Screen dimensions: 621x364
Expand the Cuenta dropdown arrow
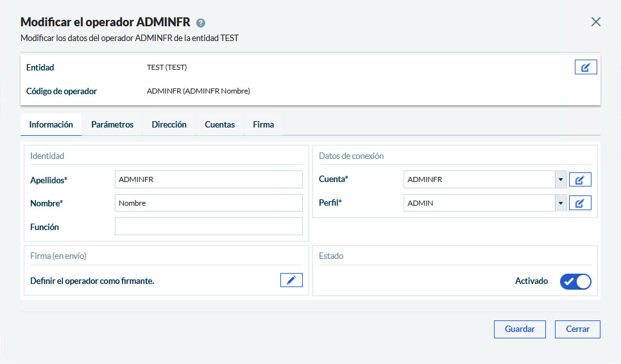click(561, 180)
